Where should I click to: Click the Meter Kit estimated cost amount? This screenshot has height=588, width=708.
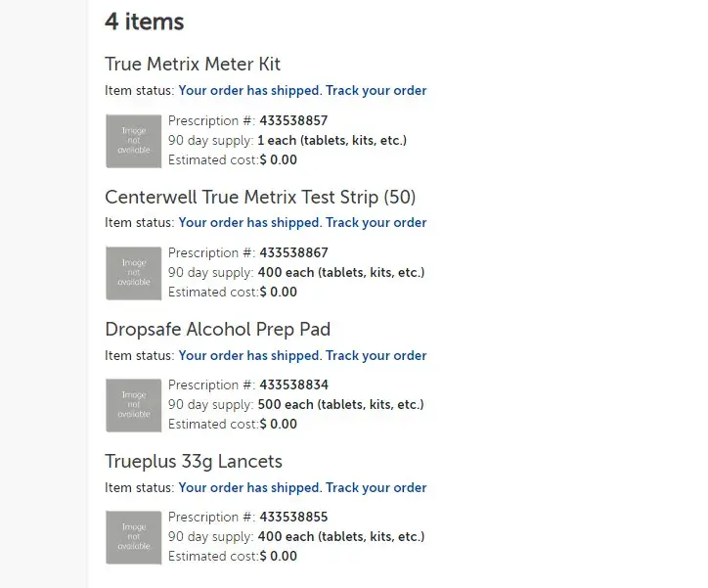(279, 160)
